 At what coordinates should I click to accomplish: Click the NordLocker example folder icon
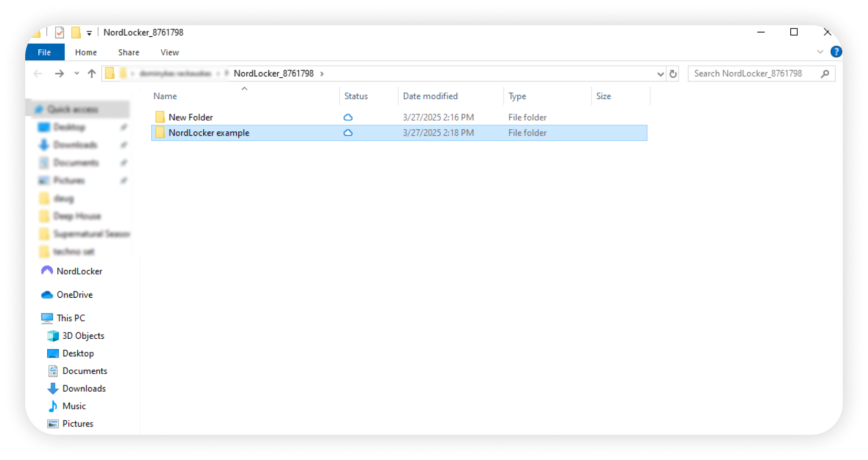(x=160, y=132)
